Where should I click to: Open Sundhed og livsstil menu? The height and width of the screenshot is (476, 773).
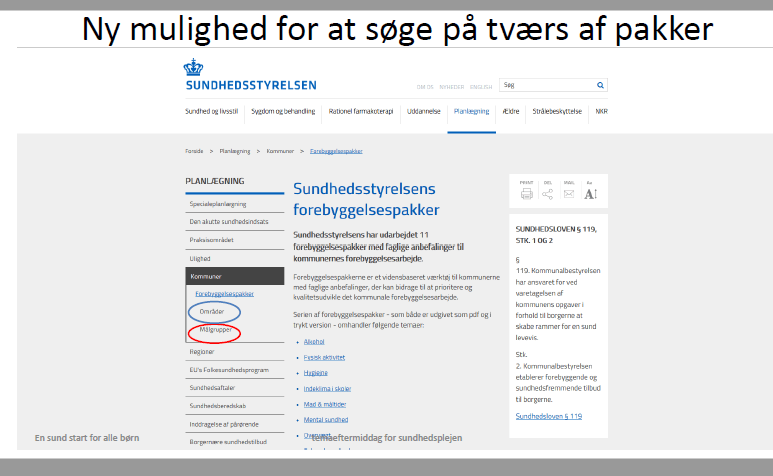pos(211,111)
